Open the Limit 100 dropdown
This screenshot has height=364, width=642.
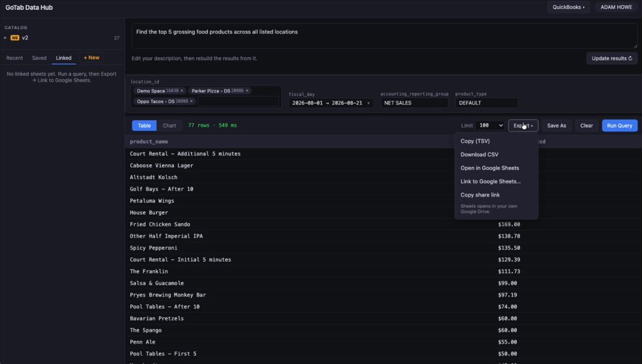pos(491,125)
